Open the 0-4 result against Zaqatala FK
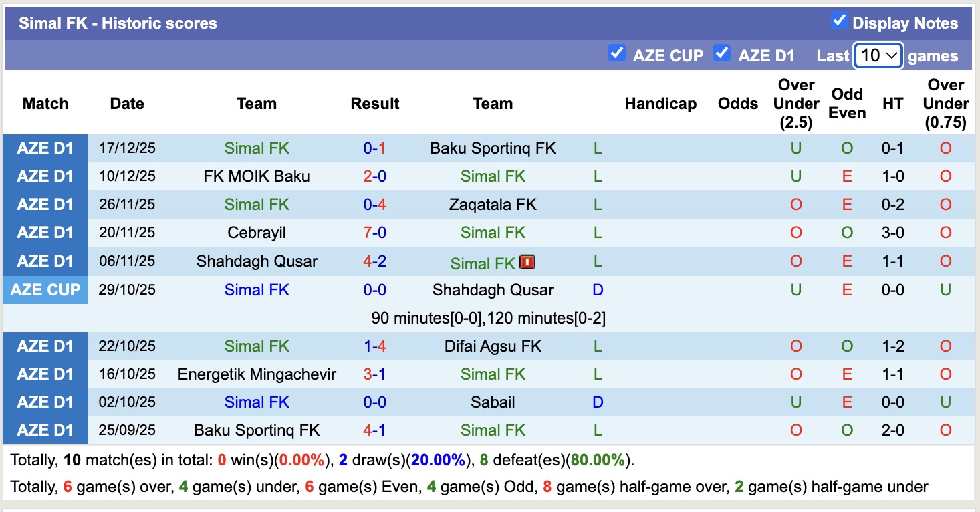The width and height of the screenshot is (980, 512). [374, 205]
